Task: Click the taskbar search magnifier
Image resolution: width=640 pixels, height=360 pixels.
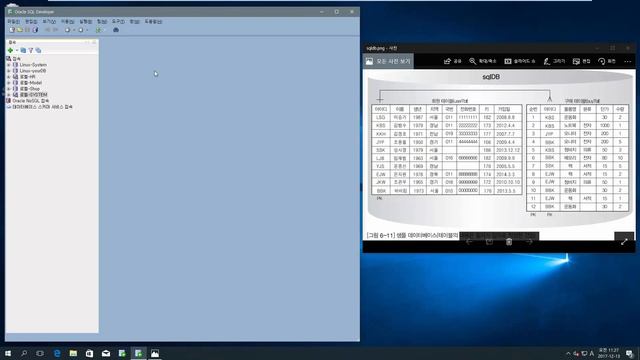Action: tap(24, 353)
